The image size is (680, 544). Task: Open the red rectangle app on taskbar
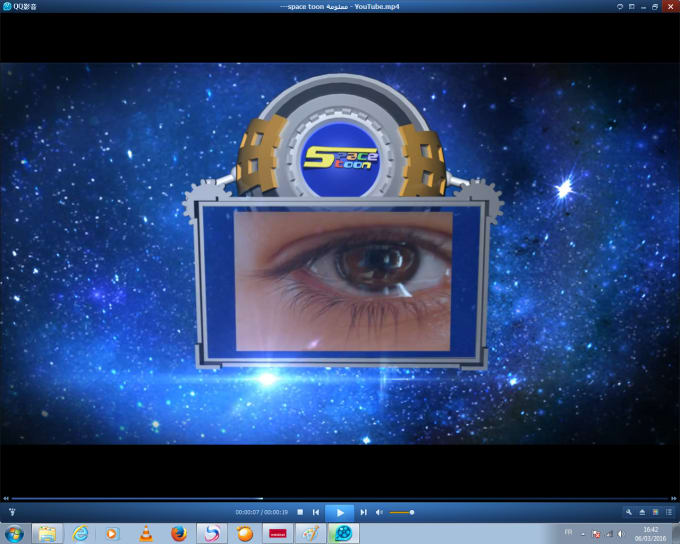click(x=278, y=533)
